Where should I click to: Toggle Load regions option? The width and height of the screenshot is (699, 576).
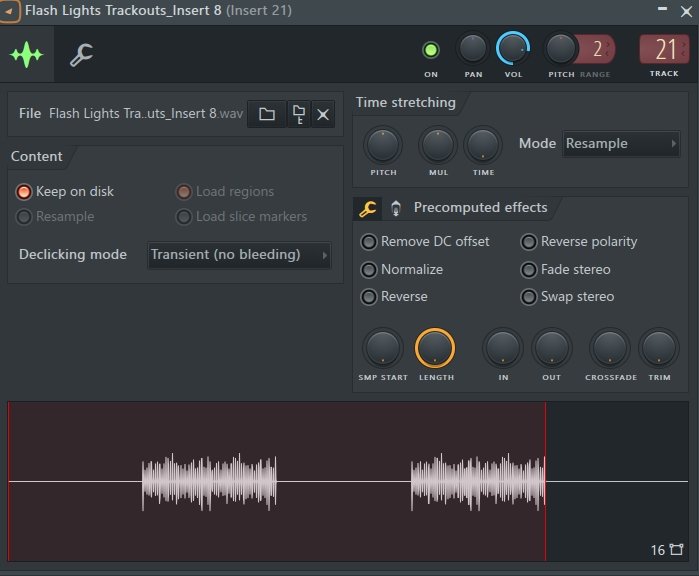[x=224, y=192]
